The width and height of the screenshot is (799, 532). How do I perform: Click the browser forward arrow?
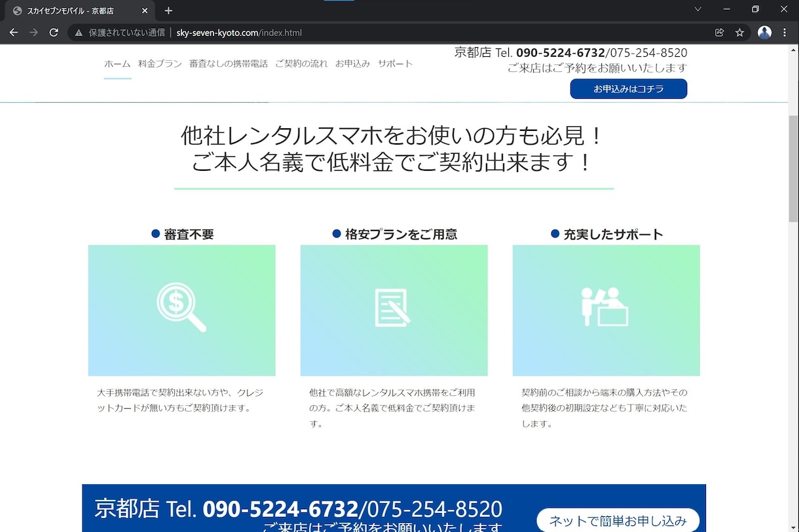tap(33, 32)
